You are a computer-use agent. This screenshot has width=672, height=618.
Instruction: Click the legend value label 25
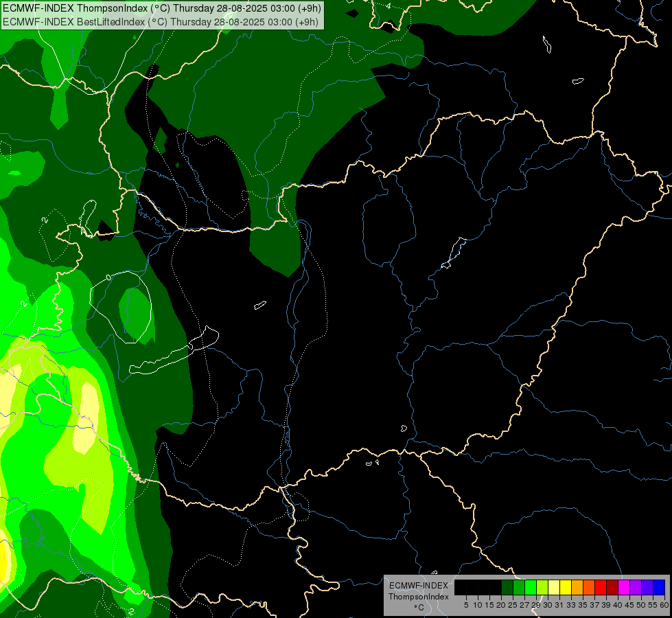point(513,605)
